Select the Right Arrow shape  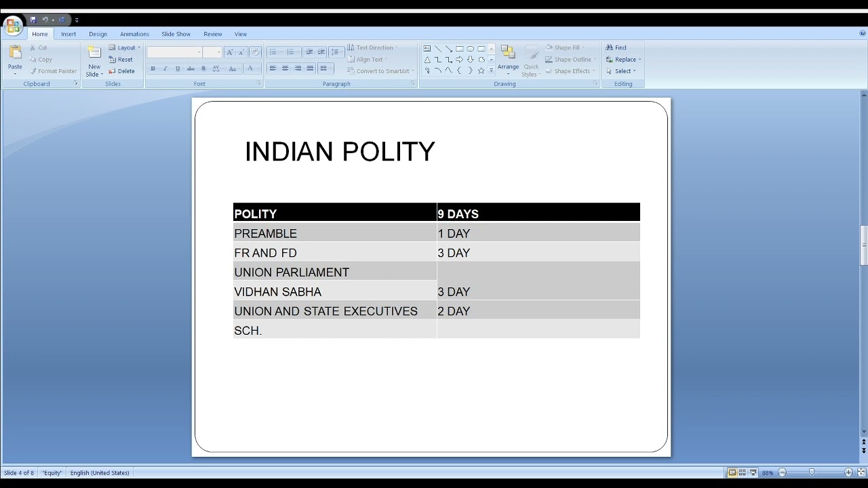coord(460,60)
